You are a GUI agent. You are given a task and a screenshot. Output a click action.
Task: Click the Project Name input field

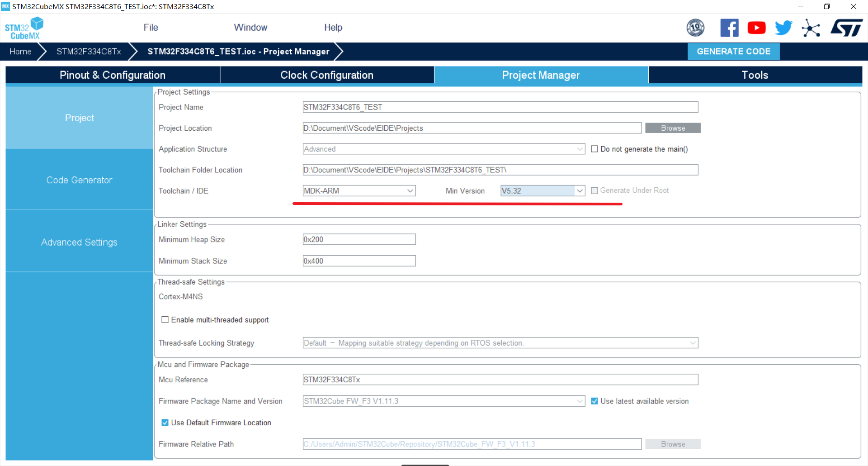[x=500, y=107]
